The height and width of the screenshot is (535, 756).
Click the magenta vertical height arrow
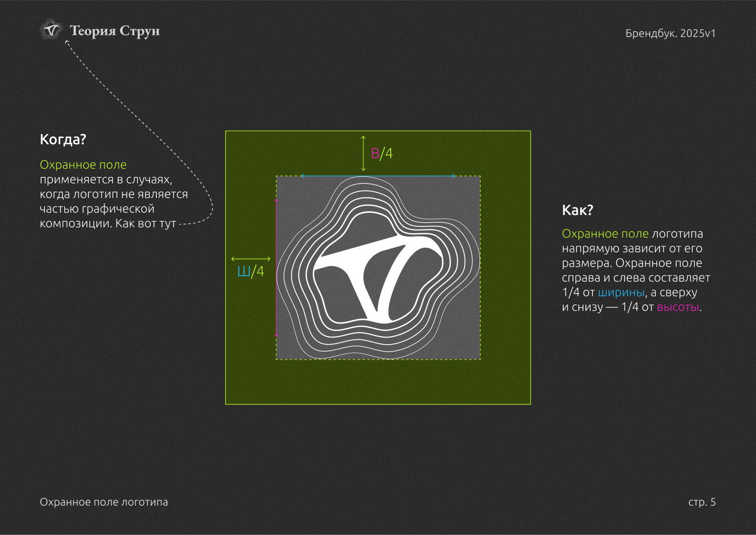tap(276, 267)
